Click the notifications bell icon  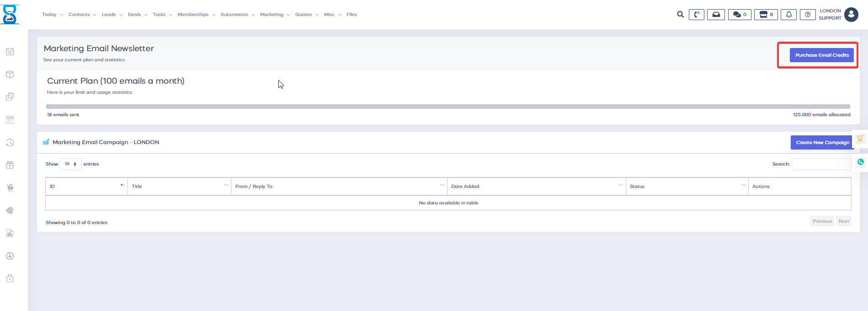tap(788, 15)
